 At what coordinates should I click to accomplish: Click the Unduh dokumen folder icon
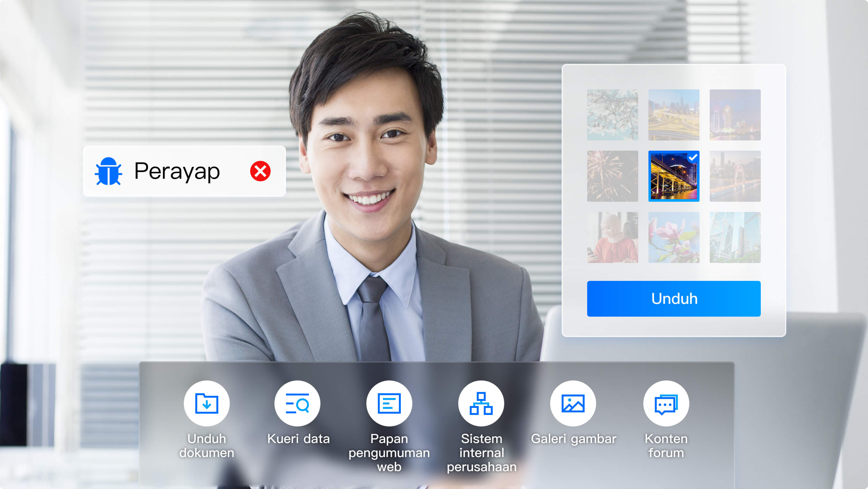click(x=206, y=403)
